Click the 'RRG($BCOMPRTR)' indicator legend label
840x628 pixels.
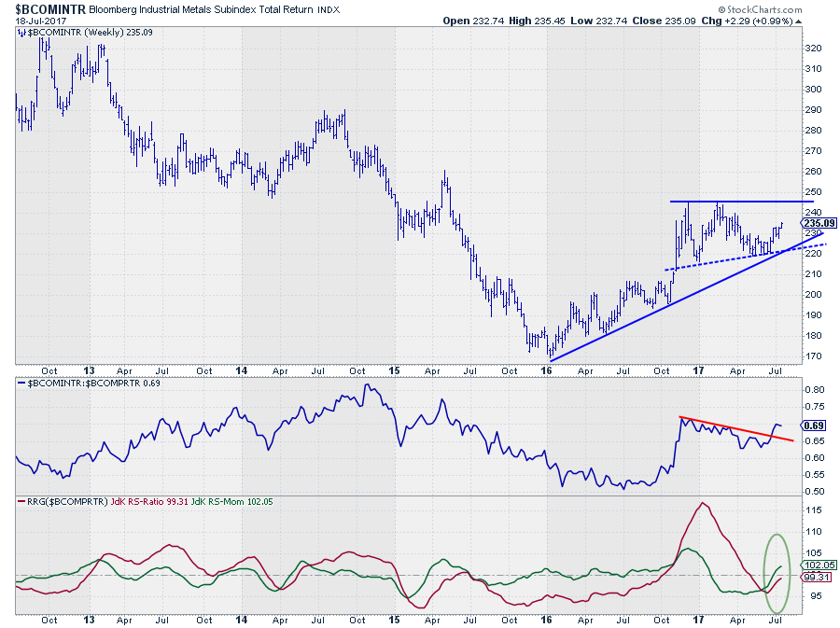click(67, 502)
